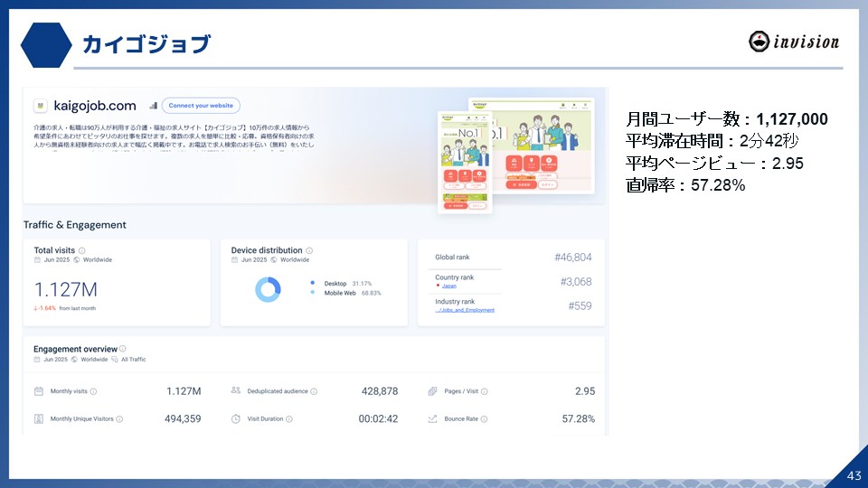
Task: Click the info icon beside Monthly visits
Action: click(x=93, y=391)
